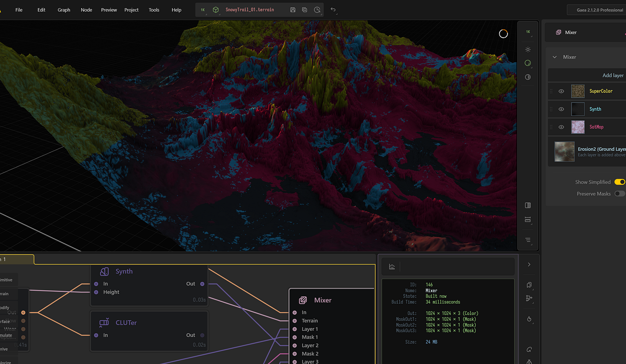
Task: Toggle the Show Simplified switch
Action: [620, 182]
